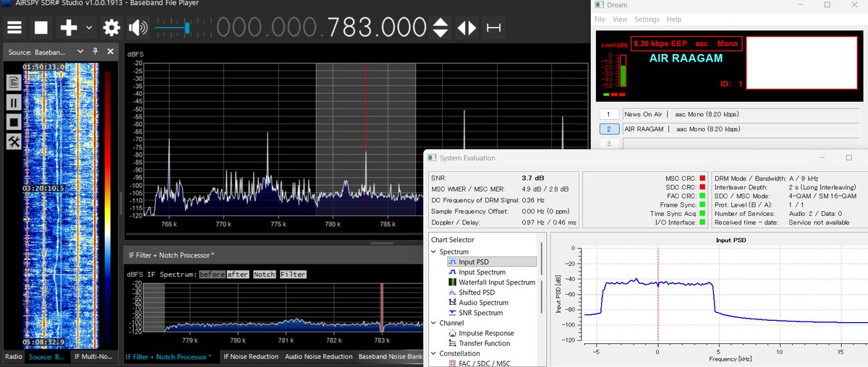Open the Baseband Noise Blanker tab
This screenshot has height=367, width=868.
pyautogui.click(x=389, y=356)
